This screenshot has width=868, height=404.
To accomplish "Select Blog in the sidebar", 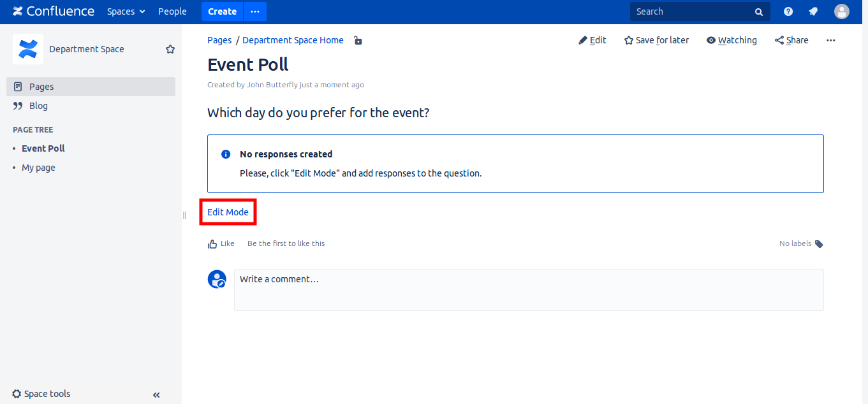I will [x=38, y=106].
